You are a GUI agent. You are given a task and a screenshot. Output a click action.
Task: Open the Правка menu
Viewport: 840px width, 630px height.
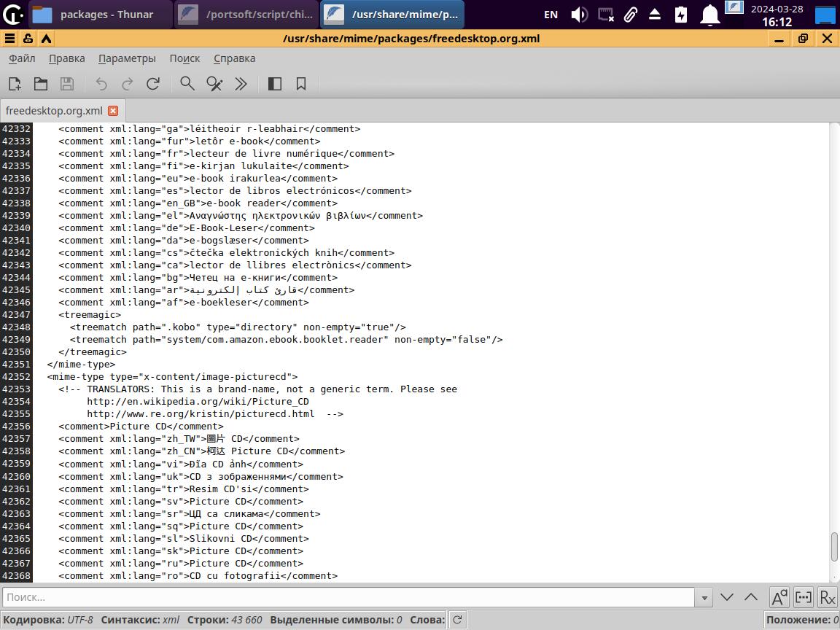click(67, 58)
